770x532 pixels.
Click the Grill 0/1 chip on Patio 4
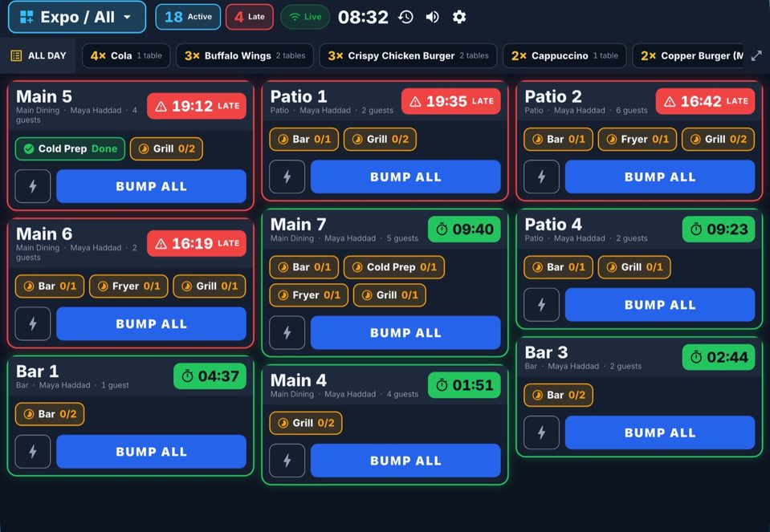[634, 267]
